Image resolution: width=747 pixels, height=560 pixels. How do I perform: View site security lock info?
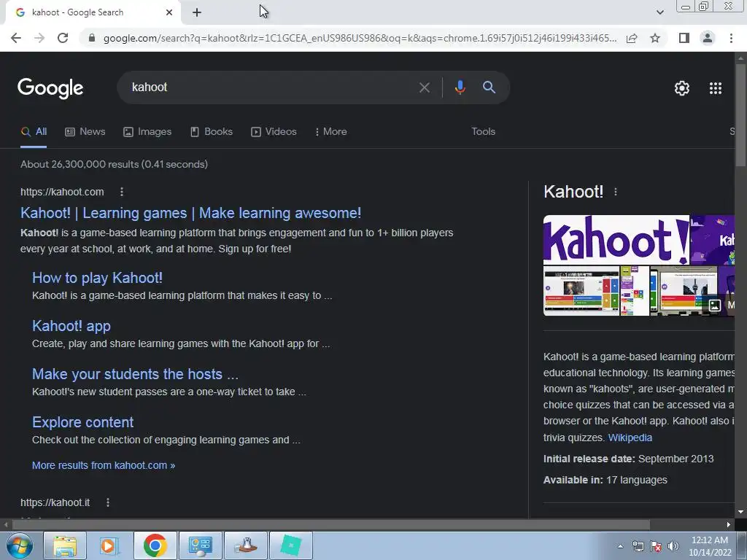tap(92, 38)
